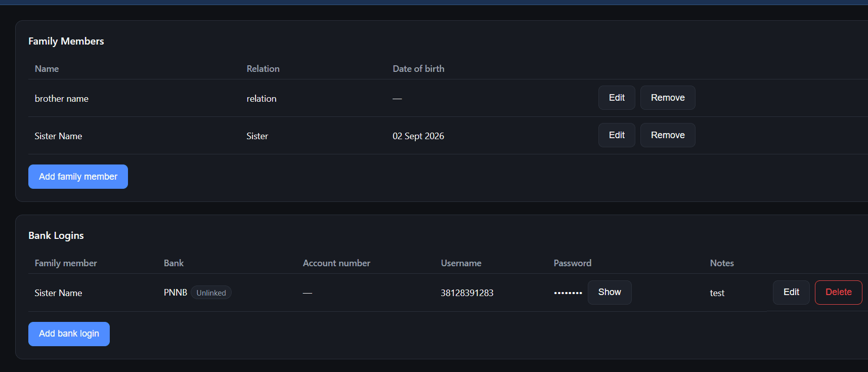Image resolution: width=868 pixels, height=372 pixels.
Task: Click the Password column header
Action: [572, 263]
